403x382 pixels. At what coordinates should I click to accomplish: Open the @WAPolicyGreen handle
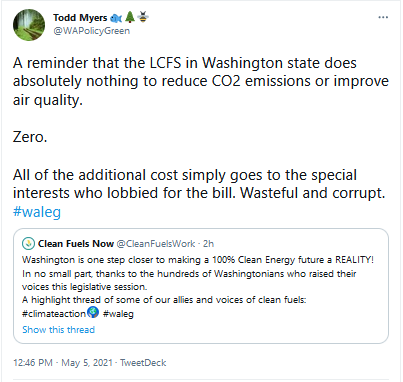(92, 31)
